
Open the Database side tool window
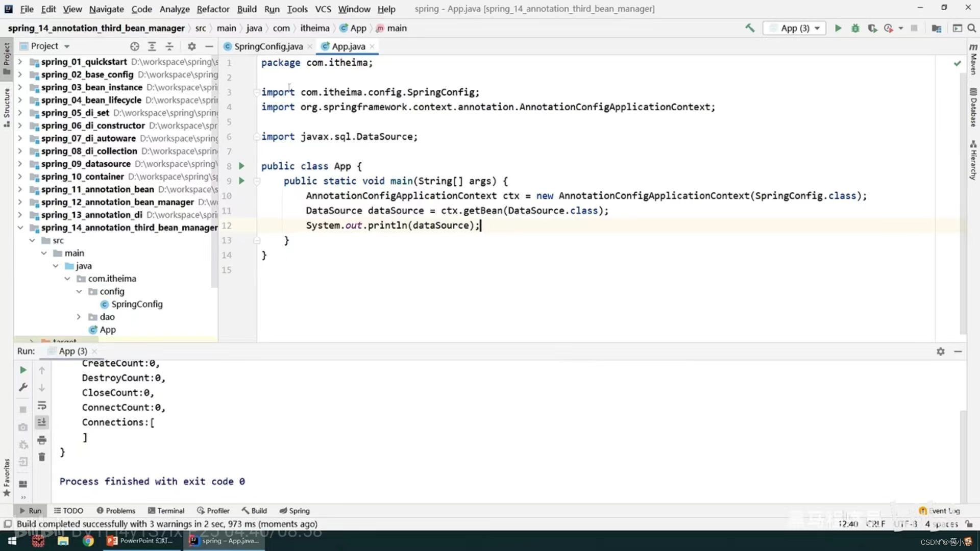pyautogui.click(x=973, y=108)
